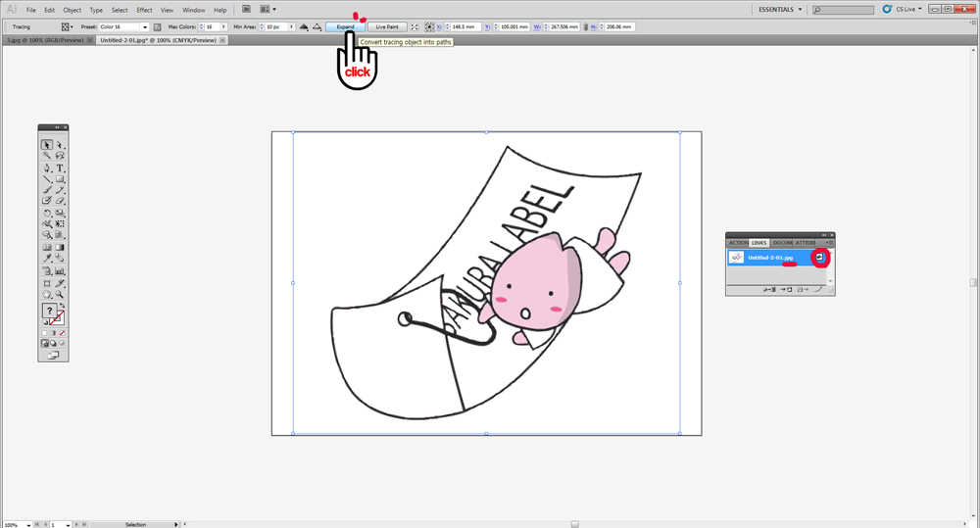Viewport: 980px width, 528px height.
Task: Click the Live Paint button
Action: pos(387,26)
